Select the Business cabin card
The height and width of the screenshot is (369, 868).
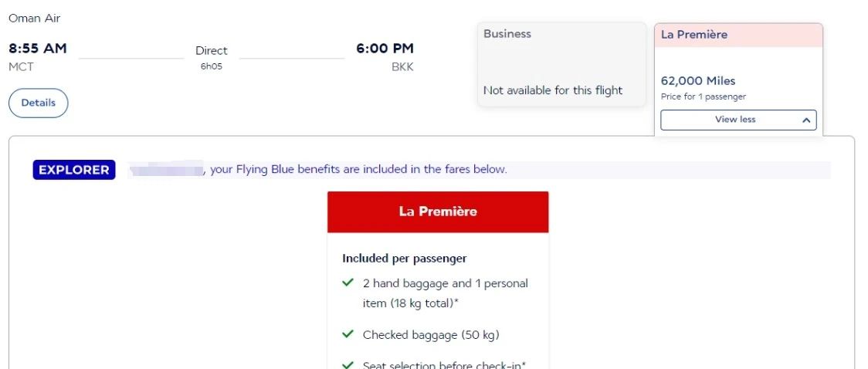click(561, 63)
